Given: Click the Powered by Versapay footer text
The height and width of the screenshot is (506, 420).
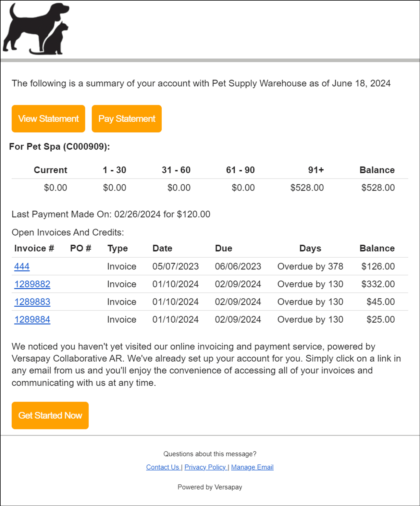Looking at the screenshot, I should pyautogui.click(x=210, y=487).
